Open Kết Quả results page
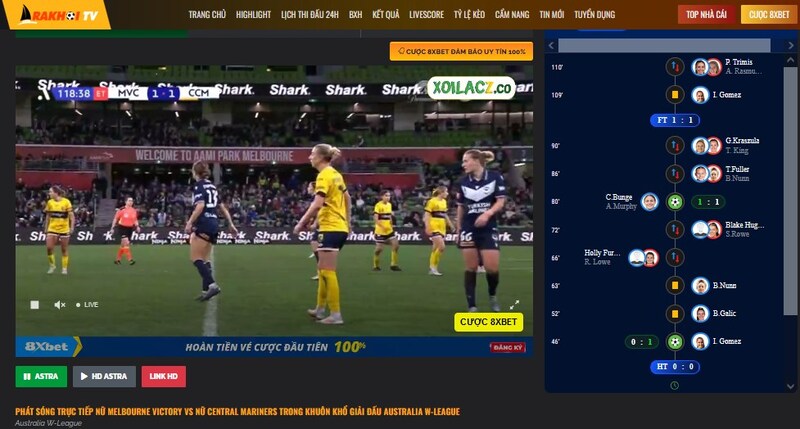Screen dimensions: 800x429 click(386, 15)
